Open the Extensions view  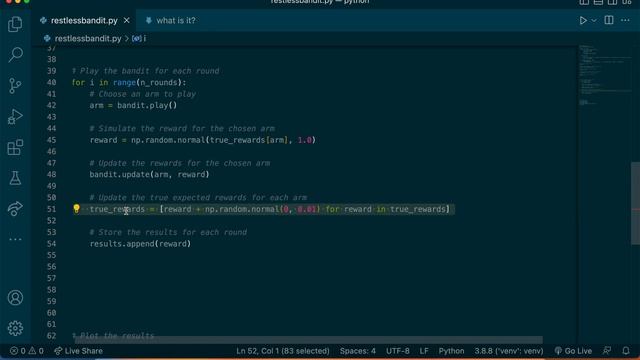[x=15, y=147]
